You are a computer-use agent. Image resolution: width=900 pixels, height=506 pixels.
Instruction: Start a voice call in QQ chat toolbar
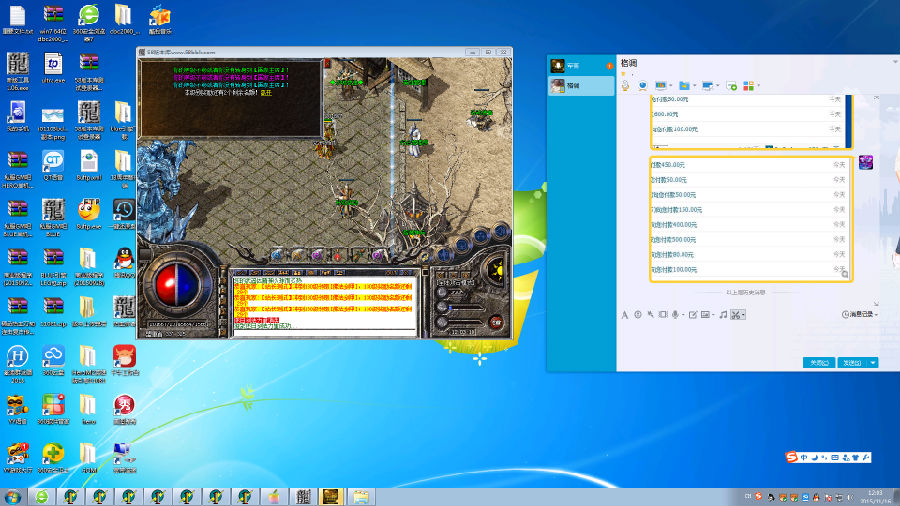point(626,85)
